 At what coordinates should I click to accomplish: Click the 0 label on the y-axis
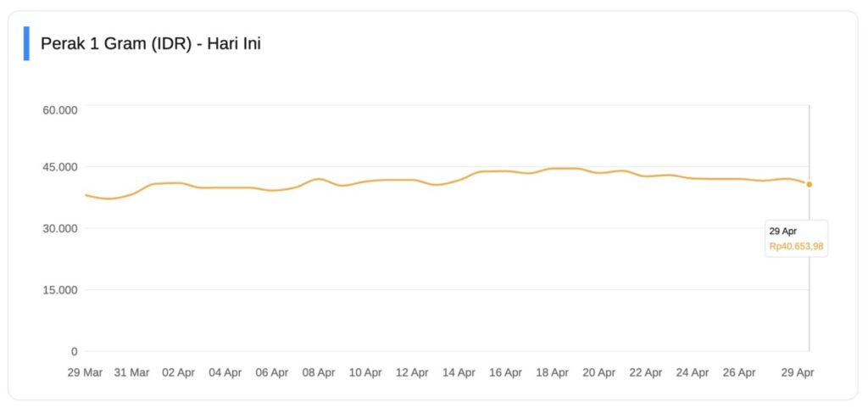[74, 351]
